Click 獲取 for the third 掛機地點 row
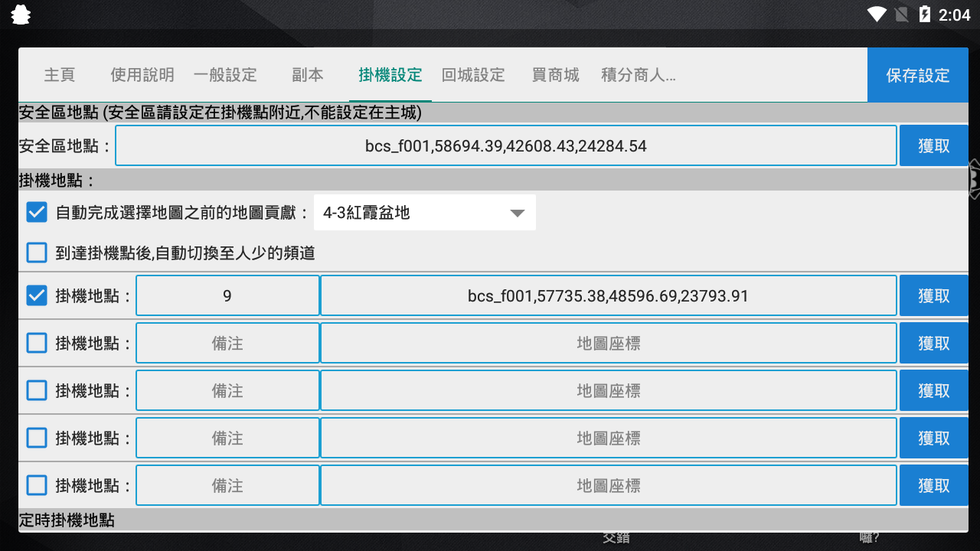The width and height of the screenshot is (980, 551). tap(934, 390)
